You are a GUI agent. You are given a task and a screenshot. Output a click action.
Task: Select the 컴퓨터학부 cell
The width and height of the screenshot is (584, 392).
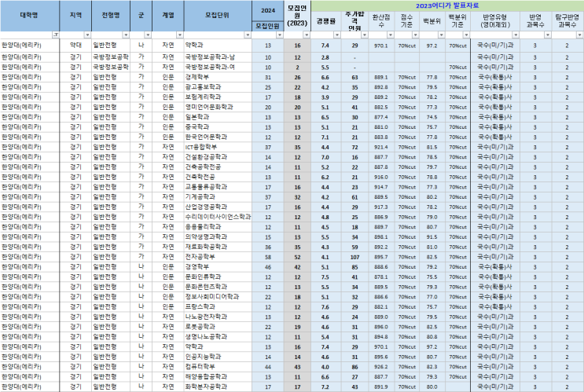pyautogui.click(x=218, y=367)
